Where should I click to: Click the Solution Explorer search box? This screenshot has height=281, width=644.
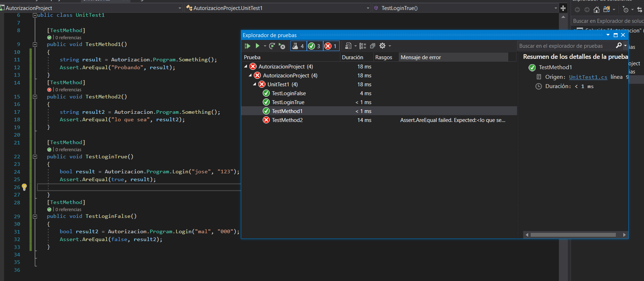(x=608, y=21)
